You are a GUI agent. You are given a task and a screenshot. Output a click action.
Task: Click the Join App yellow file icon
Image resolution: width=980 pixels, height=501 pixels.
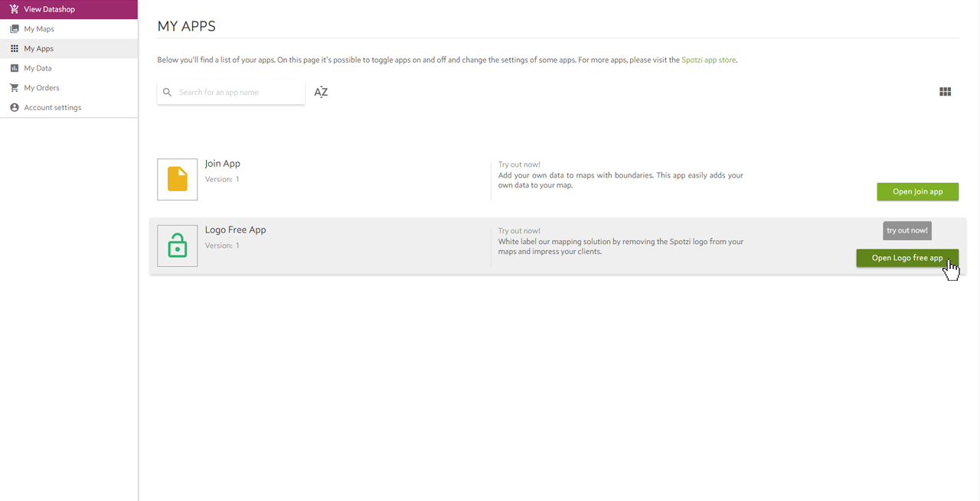tap(178, 179)
